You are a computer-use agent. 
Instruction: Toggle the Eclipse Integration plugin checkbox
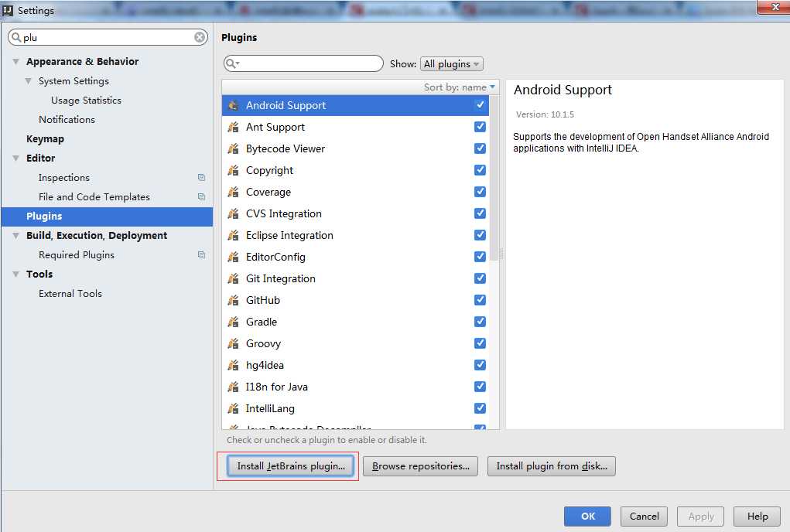click(x=480, y=234)
